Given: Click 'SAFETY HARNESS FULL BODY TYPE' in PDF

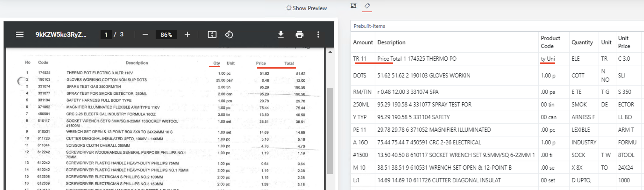Looking at the screenshot, I should tap(99, 100).
